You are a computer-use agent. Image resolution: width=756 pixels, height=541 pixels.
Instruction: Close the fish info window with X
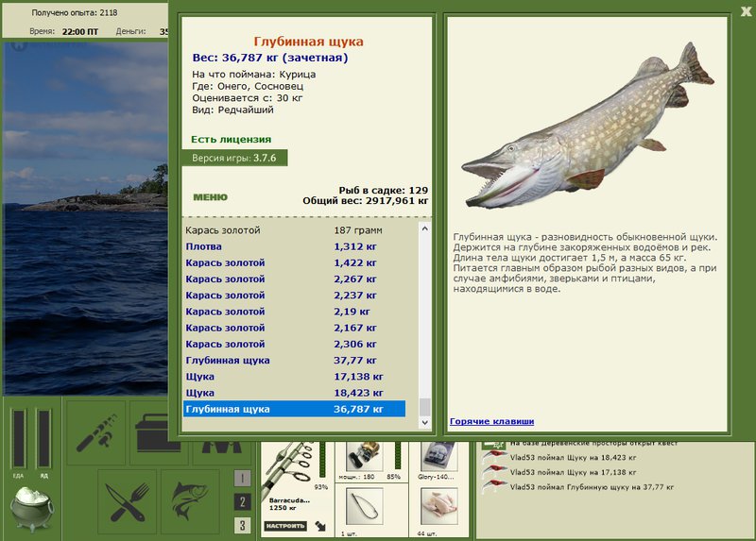(747, 11)
